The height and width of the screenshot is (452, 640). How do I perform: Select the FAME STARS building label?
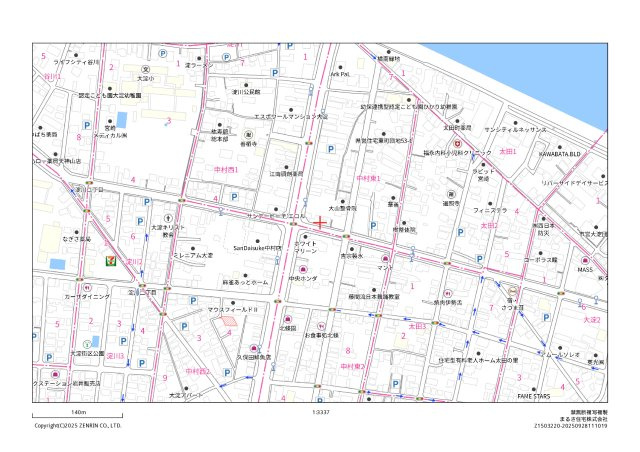pyautogui.click(x=536, y=396)
